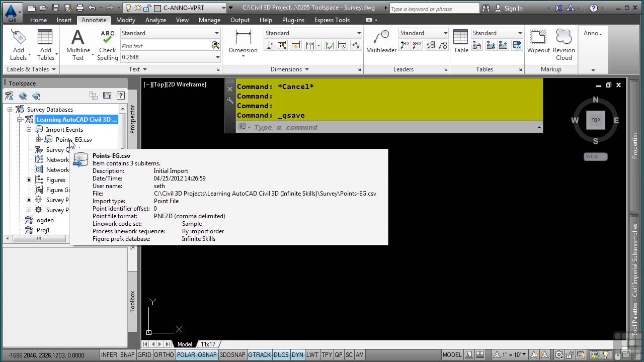Image resolution: width=644 pixels, height=362 pixels.
Task: Open the Toolspace Toolbox vertical tab
Action: [x=133, y=302]
